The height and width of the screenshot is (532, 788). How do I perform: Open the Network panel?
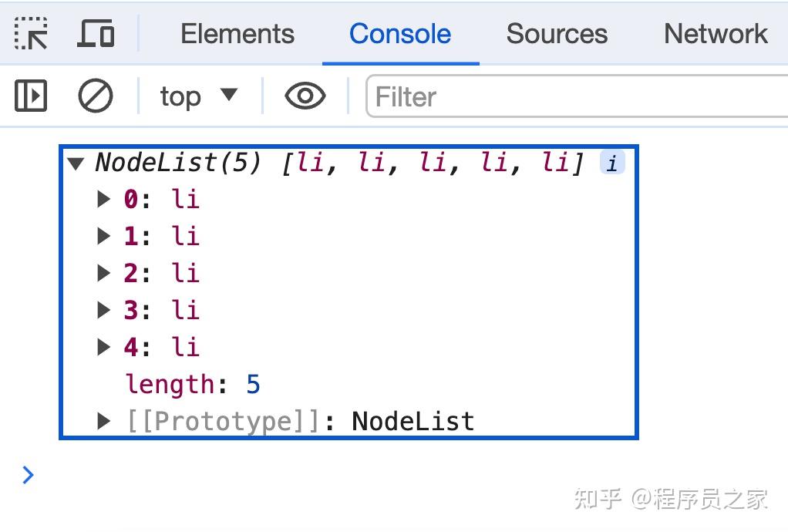click(715, 33)
